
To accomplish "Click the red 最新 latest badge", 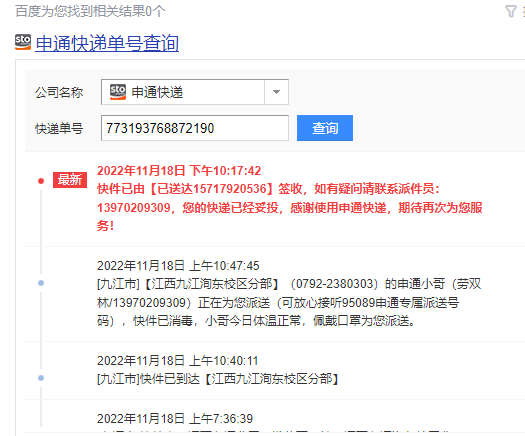I will click(70, 180).
